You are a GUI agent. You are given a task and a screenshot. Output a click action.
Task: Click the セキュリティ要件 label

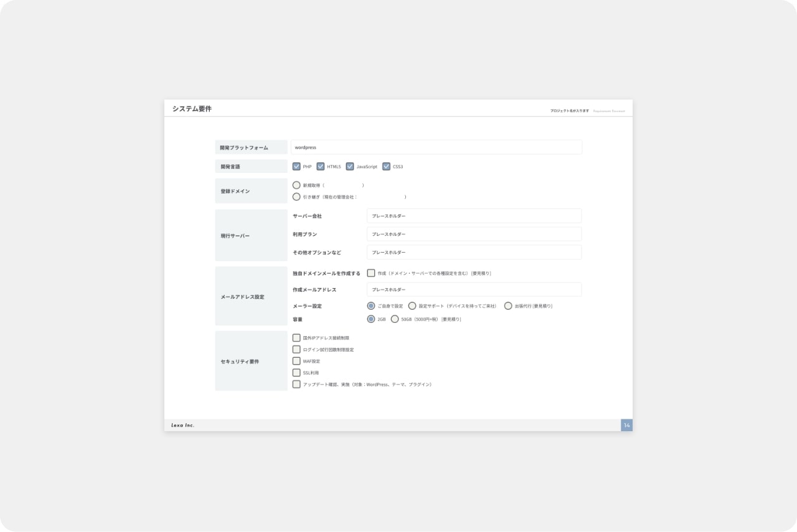pyautogui.click(x=240, y=362)
